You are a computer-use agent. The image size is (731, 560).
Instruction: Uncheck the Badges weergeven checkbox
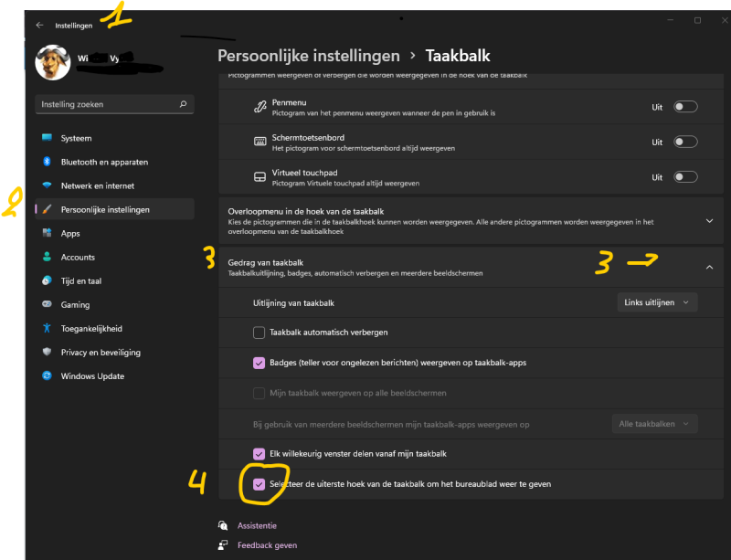[x=259, y=363]
